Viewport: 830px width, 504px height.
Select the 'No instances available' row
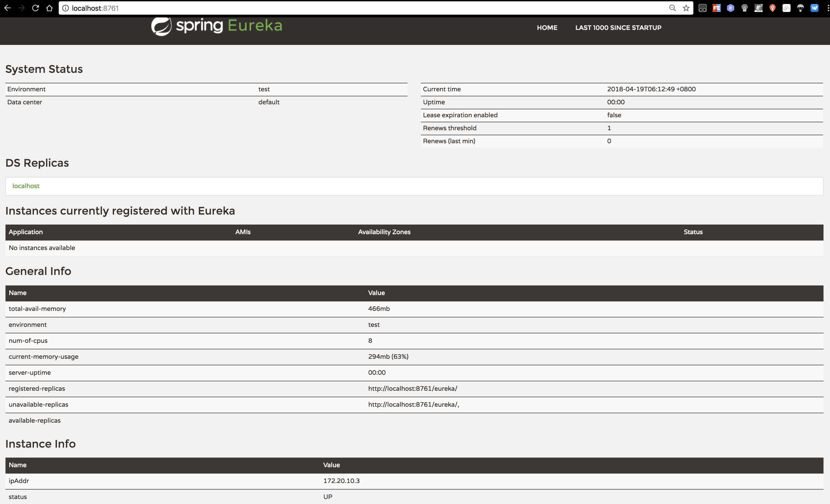pos(414,248)
